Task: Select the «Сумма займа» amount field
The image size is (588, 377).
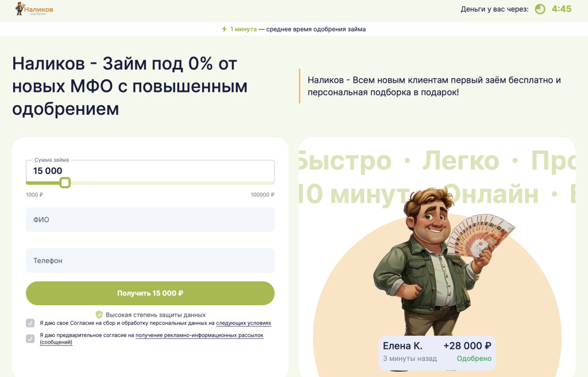Action: pos(149,170)
